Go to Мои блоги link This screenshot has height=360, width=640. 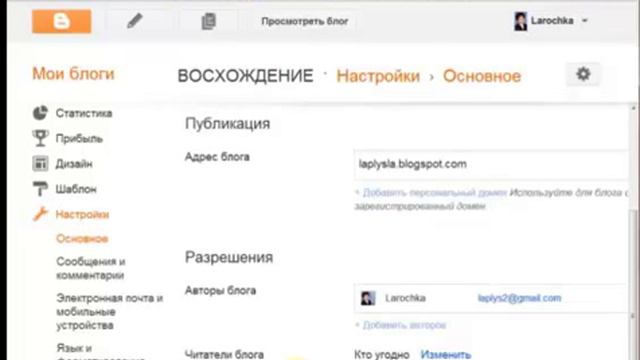73,74
